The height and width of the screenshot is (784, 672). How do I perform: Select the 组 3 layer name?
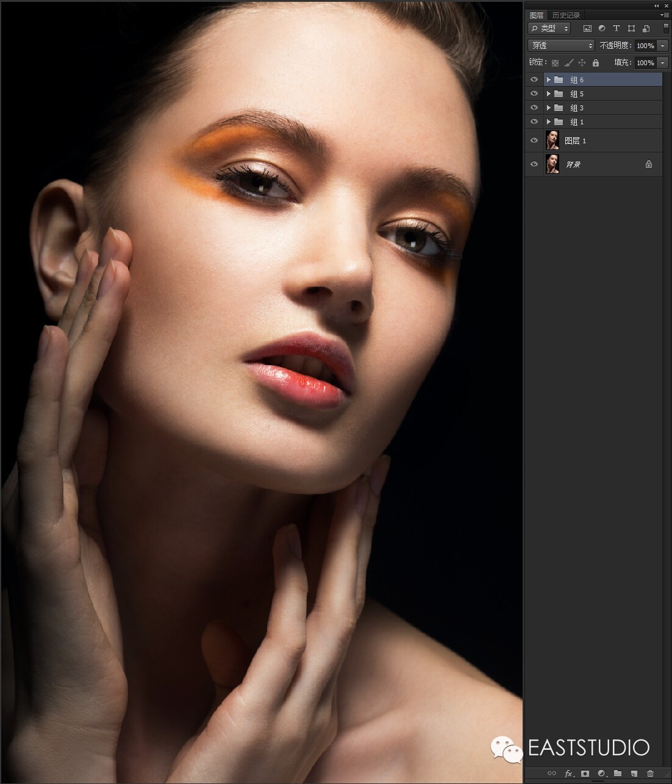tap(577, 108)
